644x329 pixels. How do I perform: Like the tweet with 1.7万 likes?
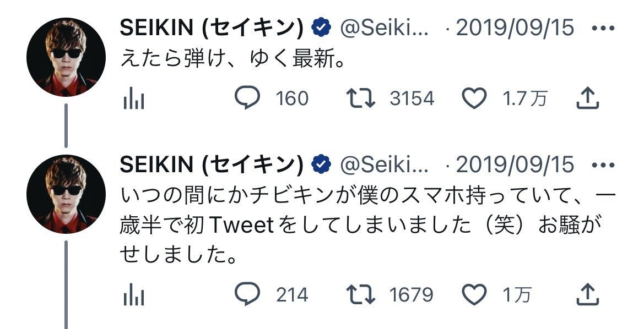[x=473, y=98]
